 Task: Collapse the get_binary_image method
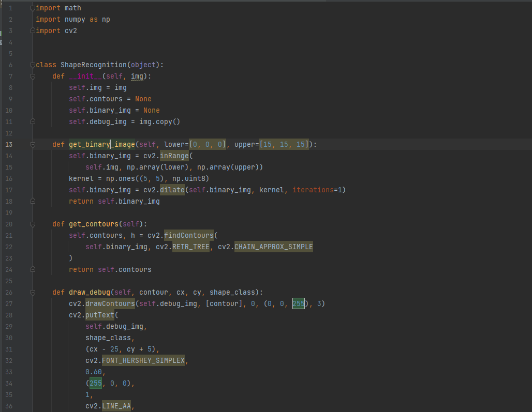pos(32,144)
